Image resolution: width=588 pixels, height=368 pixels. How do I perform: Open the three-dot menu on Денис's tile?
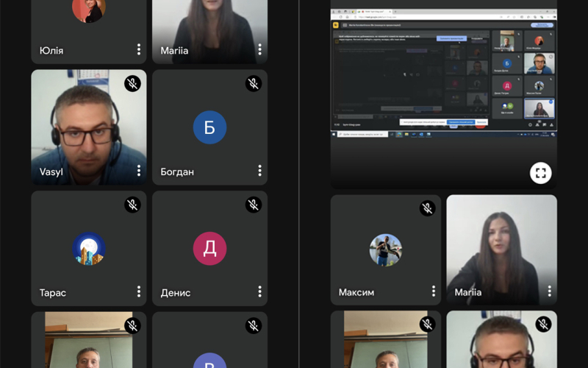click(259, 291)
